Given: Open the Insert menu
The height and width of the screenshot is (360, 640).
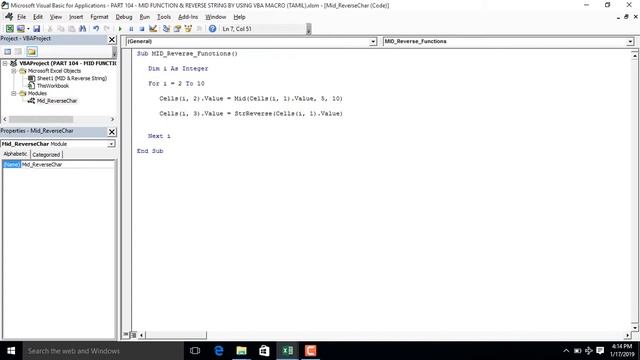Looking at the screenshot, I should coord(76,17).
